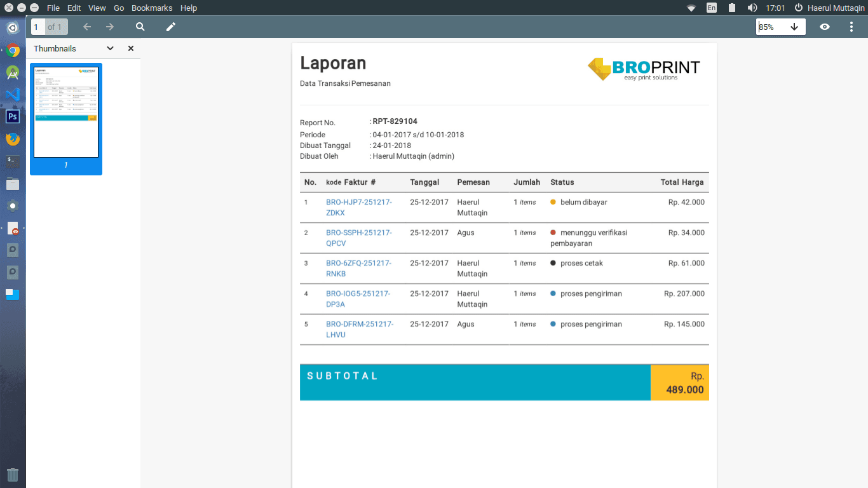The image size is (868, 488).
Task: Open the 17:01 clock menu
Action: (x=775, y=8)
